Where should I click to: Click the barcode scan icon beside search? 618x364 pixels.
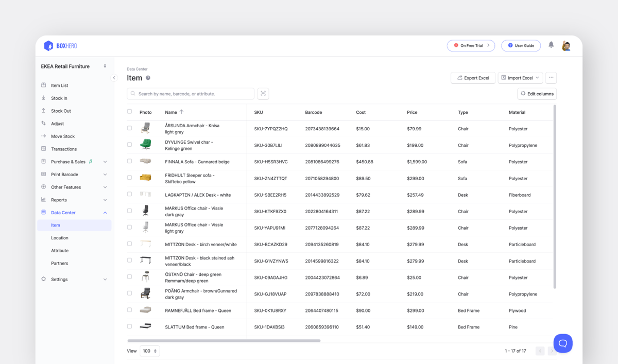(263, 94)
